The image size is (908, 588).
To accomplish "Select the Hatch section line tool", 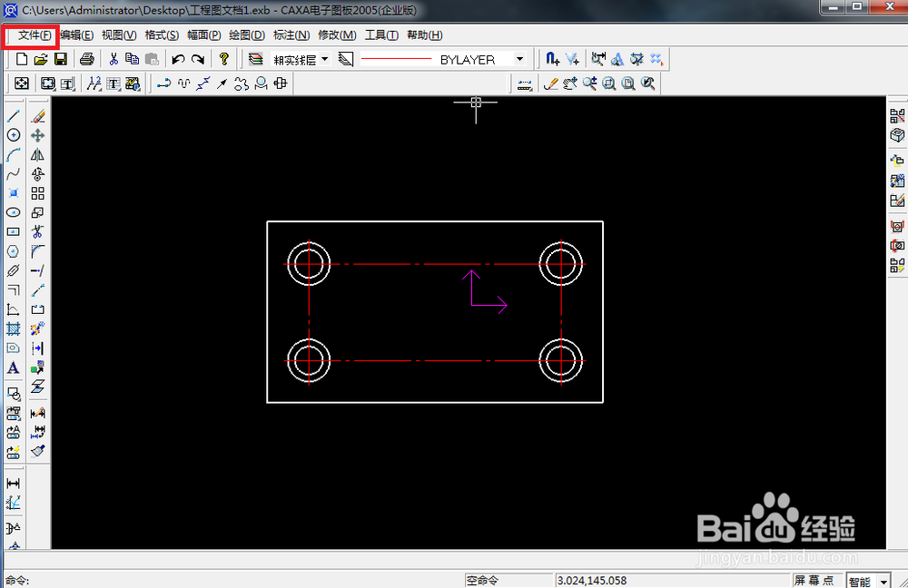I will pos(14,328).
